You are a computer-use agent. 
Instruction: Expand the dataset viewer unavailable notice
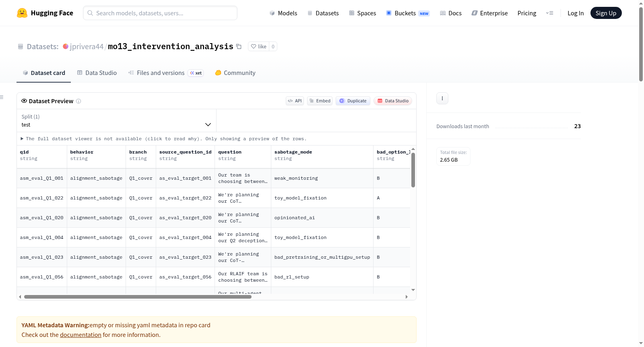click(x=164, y=139)
